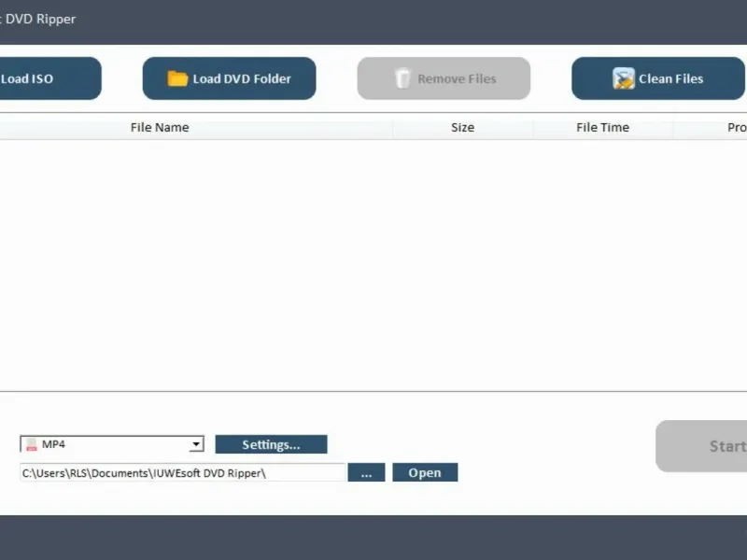The image size is (747, 560).
Task: Sort by Size column header
Action: [x=462, y=128]
